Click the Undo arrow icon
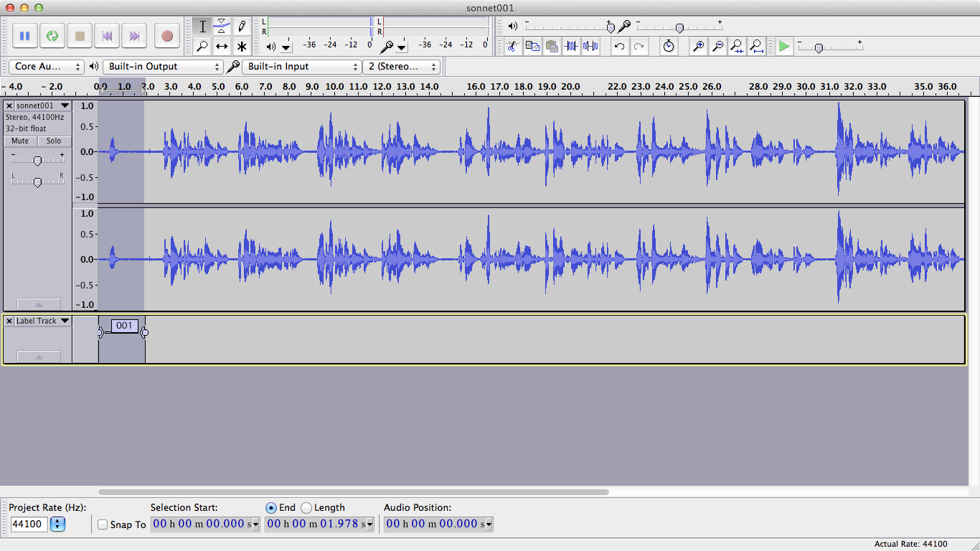The width and height of the screenshot is (980, 551). click(x=619, y=46)
